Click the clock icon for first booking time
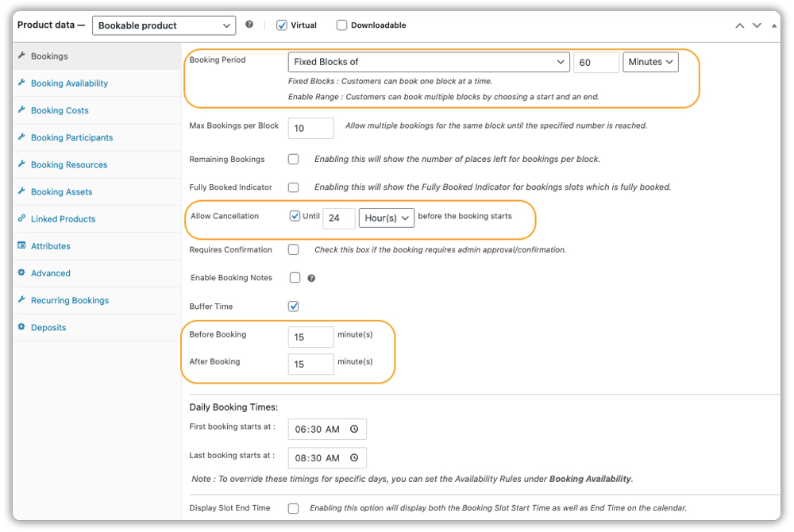The height and width of the screenshot is (532, 794). pyautogui.click(x=356, y=429)
